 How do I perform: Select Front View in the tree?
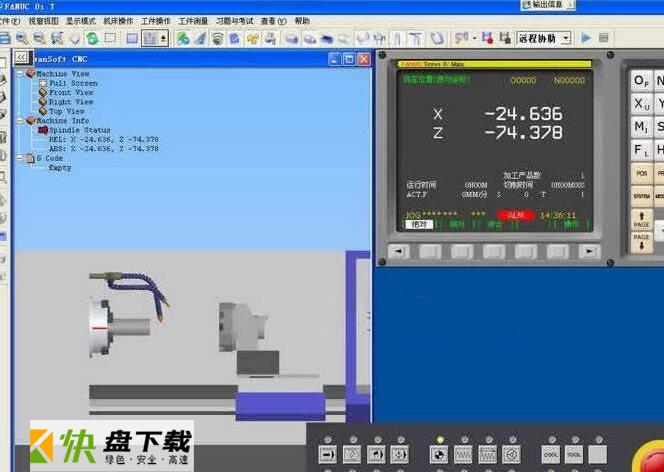point(71,93)
